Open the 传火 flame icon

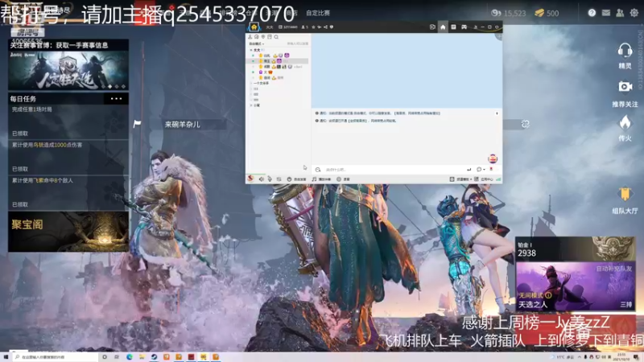625,122
